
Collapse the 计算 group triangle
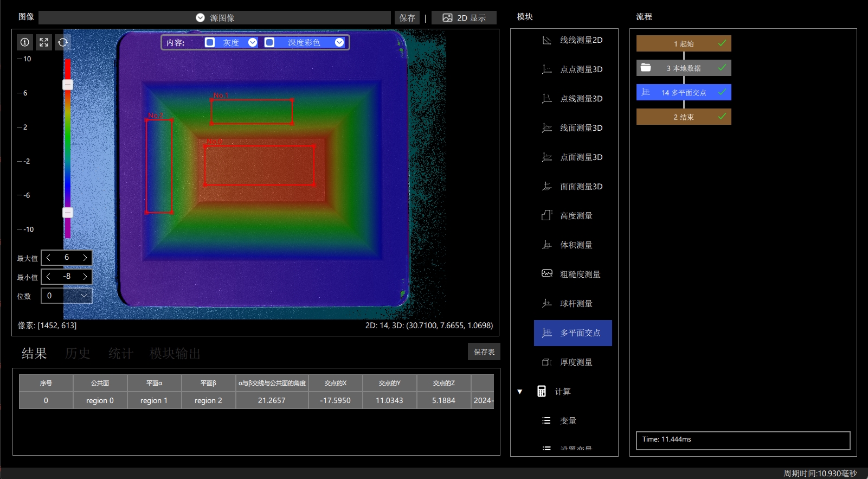(x=520, y=392)
